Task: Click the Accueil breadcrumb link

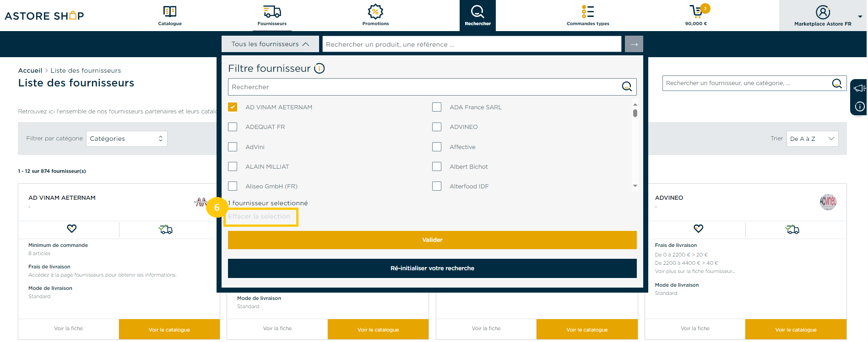Action: coord(30,70)
